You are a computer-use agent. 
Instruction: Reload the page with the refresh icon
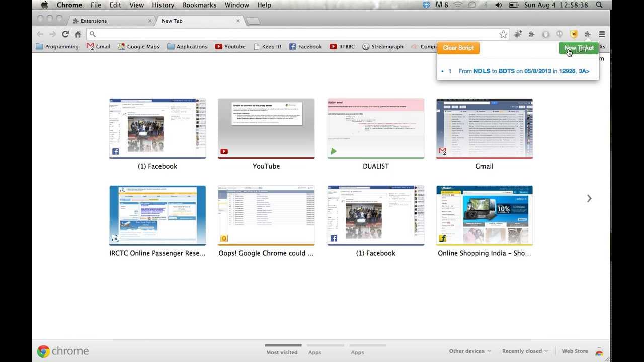[65, 34]
